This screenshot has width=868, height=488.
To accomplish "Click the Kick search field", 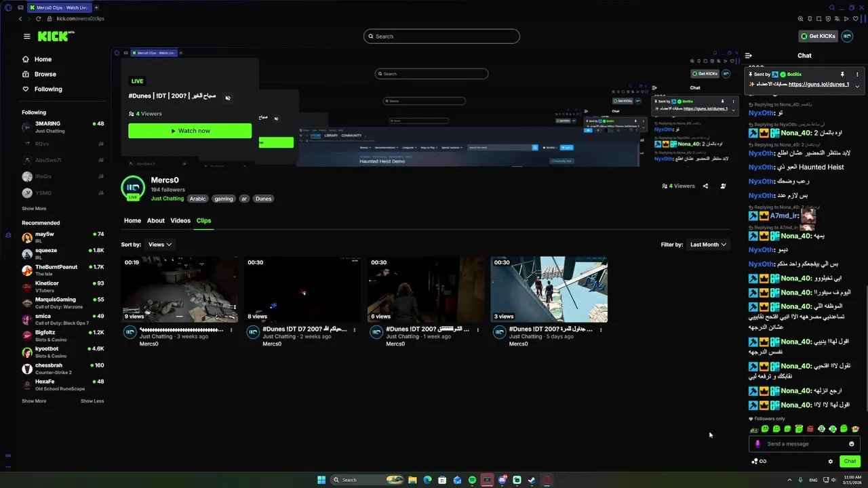I will coord(441,37).
